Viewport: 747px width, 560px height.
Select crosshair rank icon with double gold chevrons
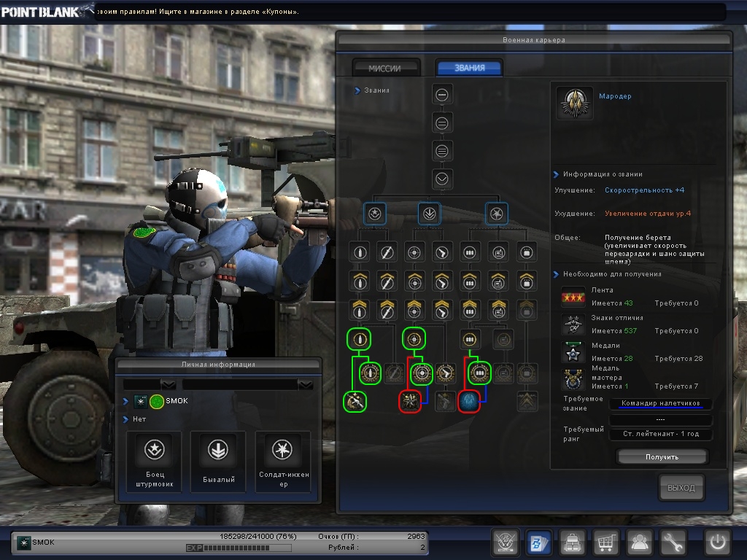click(414, 310)
